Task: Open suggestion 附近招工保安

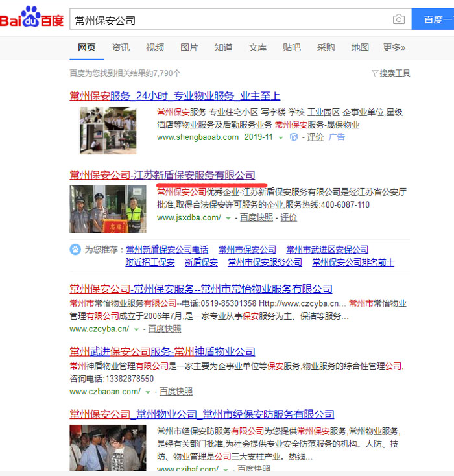Action: click(150, 262)
